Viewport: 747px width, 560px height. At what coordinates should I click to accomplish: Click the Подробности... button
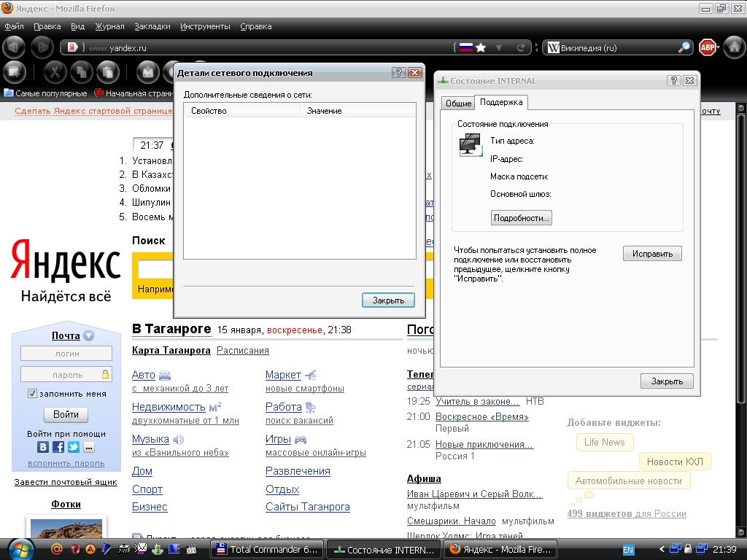(x=521, y=218)
